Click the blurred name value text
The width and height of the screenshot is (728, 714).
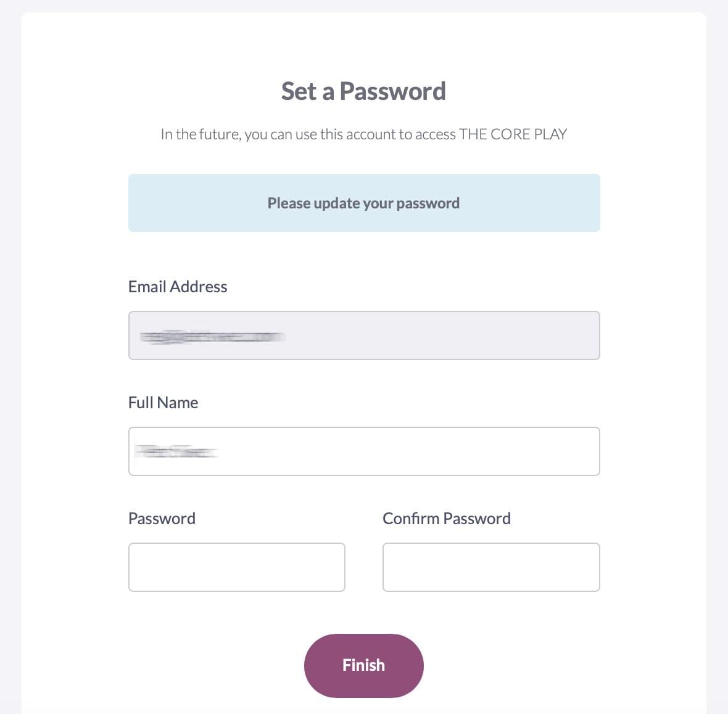coord(176,453)
